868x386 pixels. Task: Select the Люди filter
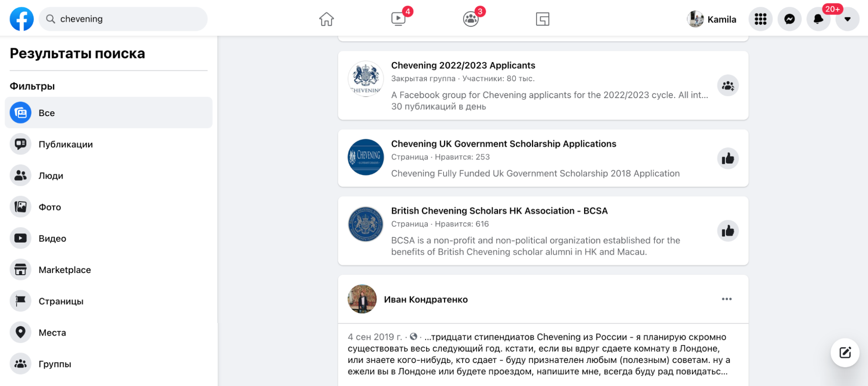[109, 176]
